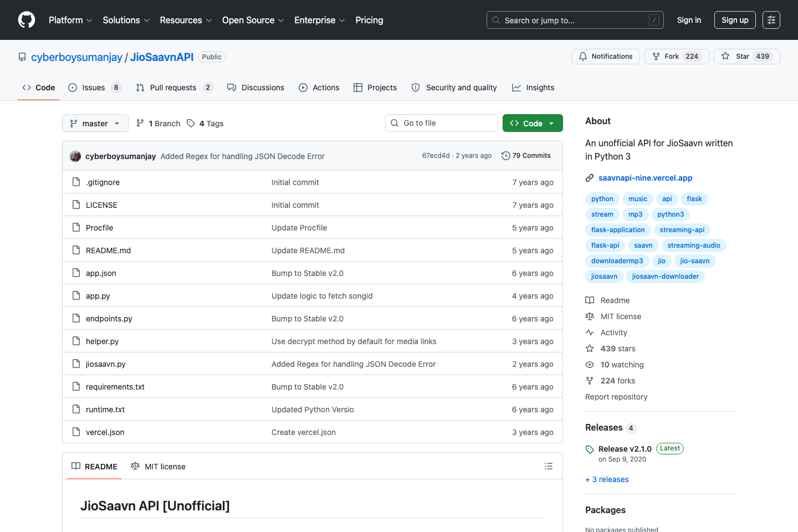Click the GitHub logo in the header

tap(26, 20)
